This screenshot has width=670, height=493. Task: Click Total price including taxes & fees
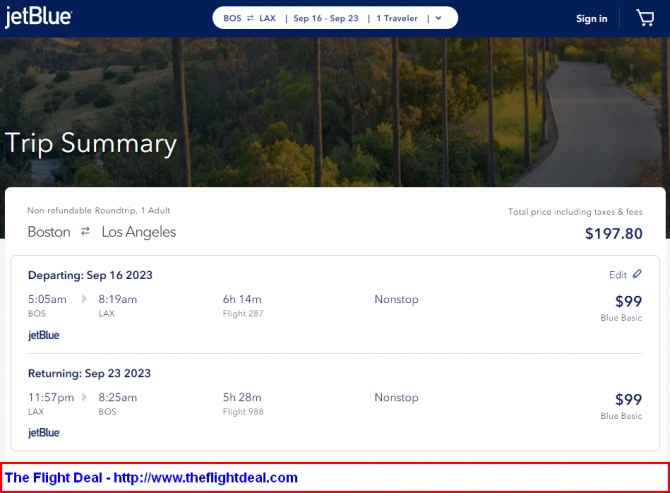pyautogui.click(x=575, y=211)
